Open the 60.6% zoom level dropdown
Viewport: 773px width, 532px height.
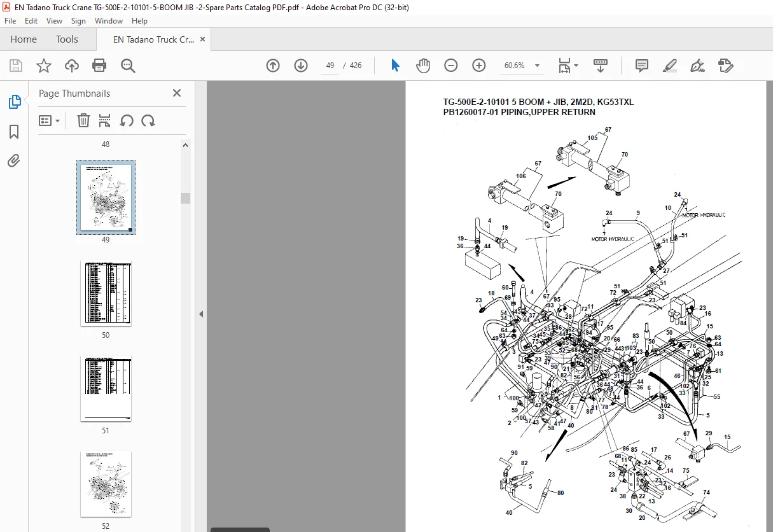tap(522, 66)
